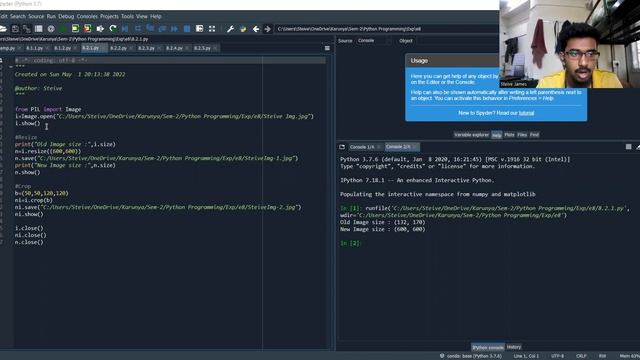Click the Run current cell icon
This screenshot has width=640, height=360.
pos(75,29)
